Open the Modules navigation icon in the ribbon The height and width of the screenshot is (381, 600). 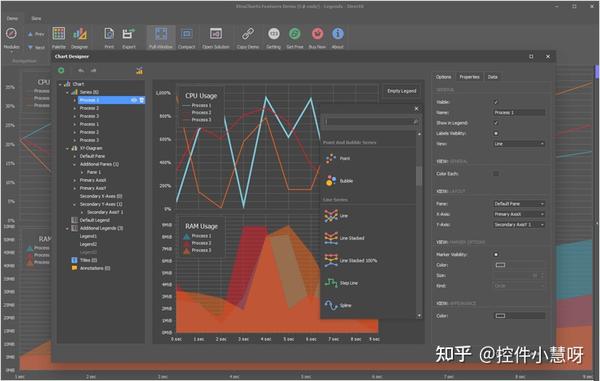pos(11,34)
